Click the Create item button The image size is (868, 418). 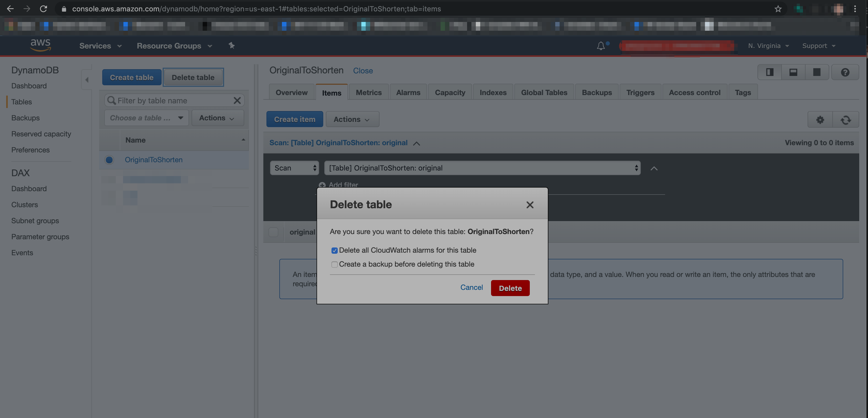click(295, 119)
